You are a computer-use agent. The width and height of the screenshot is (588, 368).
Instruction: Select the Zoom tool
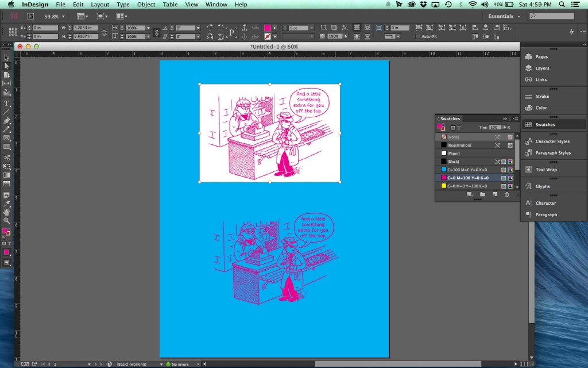point(7,218)
